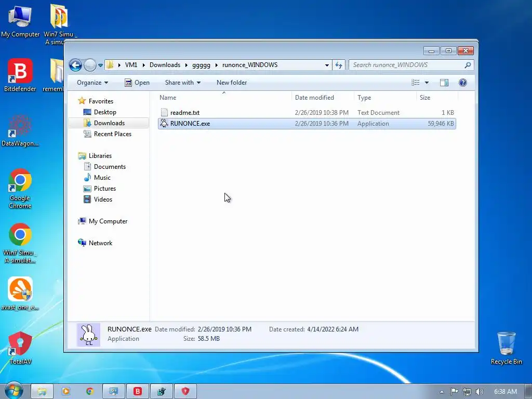Click the magnifier icon in search box

468,65
